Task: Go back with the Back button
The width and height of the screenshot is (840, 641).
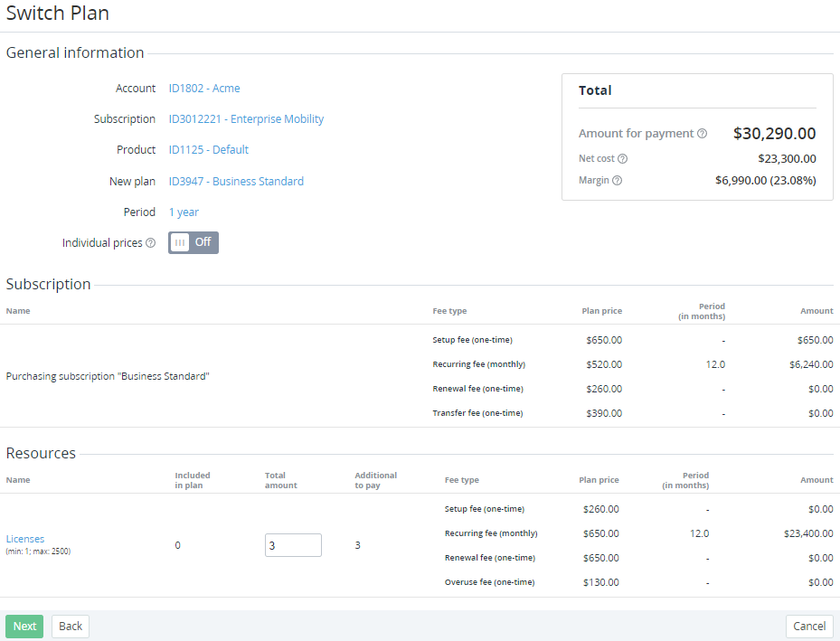Action: coord(71,627)
